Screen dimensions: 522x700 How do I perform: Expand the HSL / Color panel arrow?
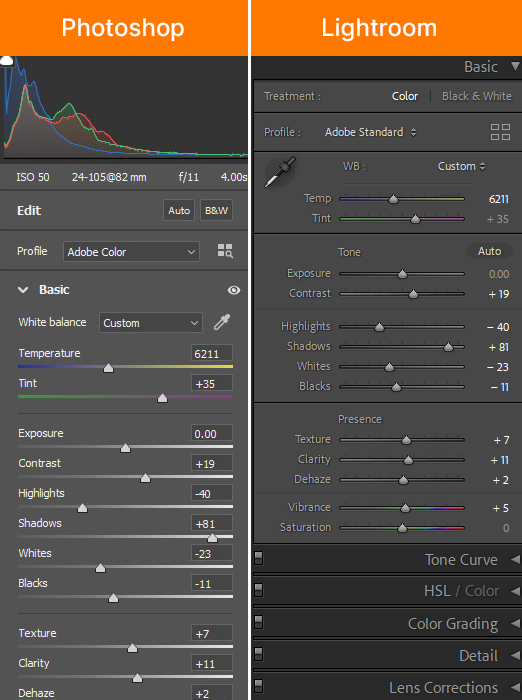(515, 591)
